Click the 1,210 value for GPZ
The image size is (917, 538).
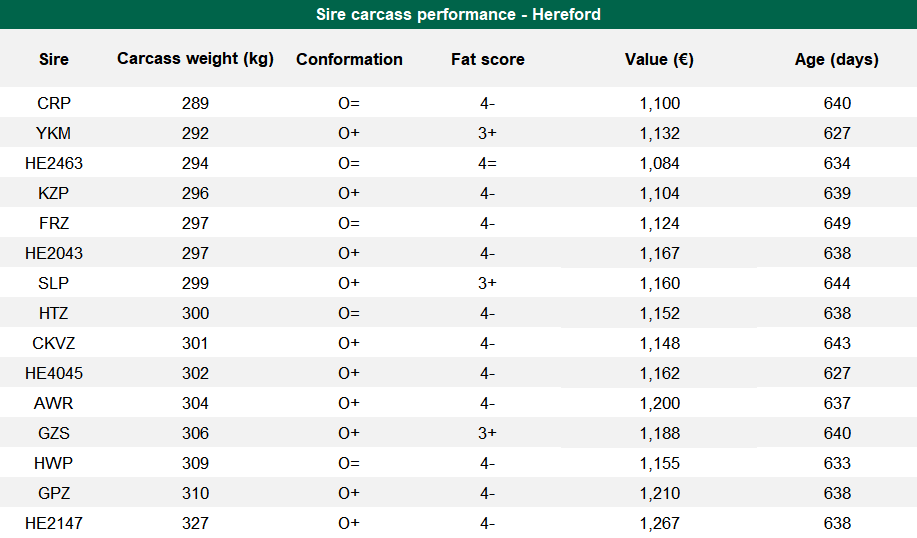[x=659, y=493]
